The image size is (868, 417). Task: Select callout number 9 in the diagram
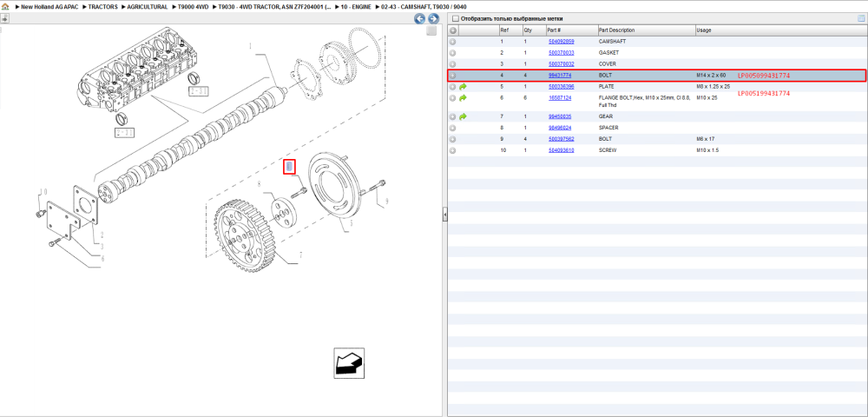pos(387,201)
